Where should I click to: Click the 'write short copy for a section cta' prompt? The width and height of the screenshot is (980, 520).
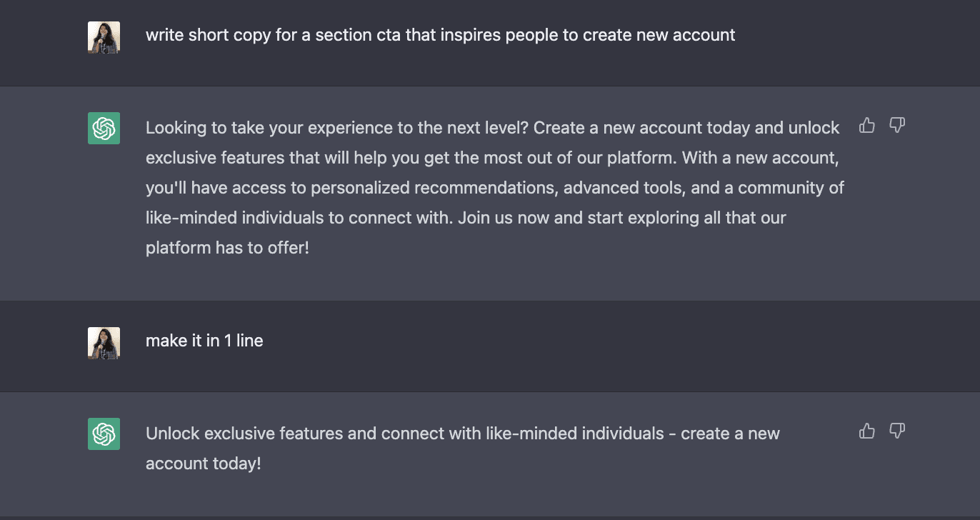click(440, 35)
